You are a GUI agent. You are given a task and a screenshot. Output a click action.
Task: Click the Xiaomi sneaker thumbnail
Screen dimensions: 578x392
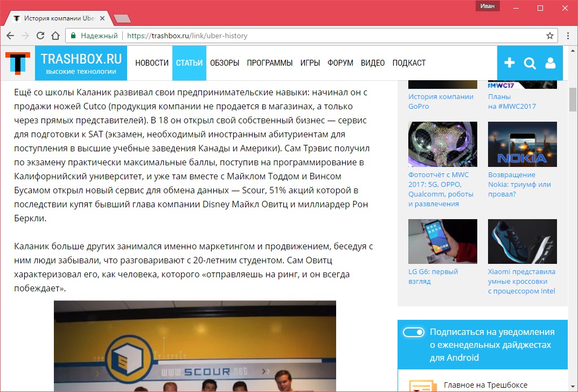[x=523, y=241]
